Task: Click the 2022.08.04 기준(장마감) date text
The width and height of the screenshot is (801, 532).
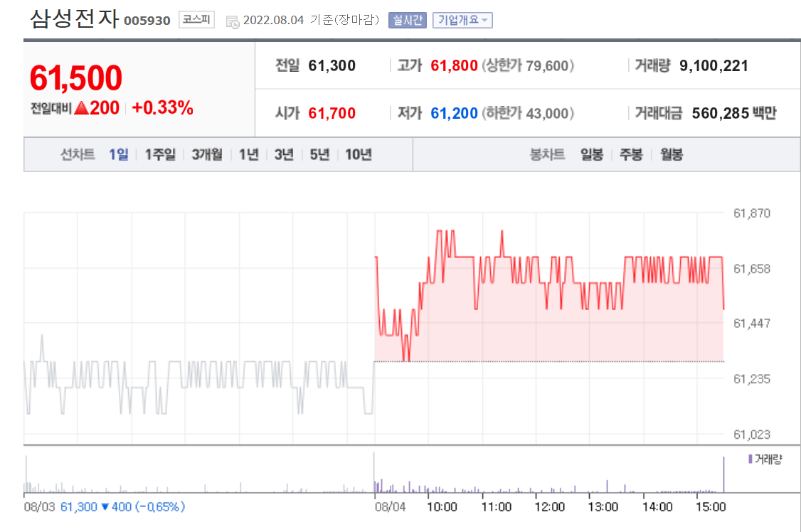Action: tap(311, 20)
